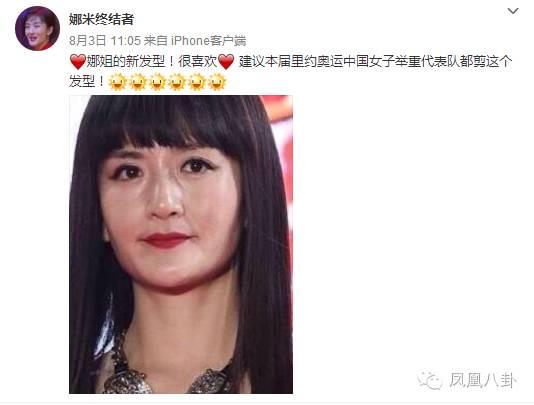Enlarge the attached photo thumbnail
The image size is (534, 405).
[x=181, y=245]
